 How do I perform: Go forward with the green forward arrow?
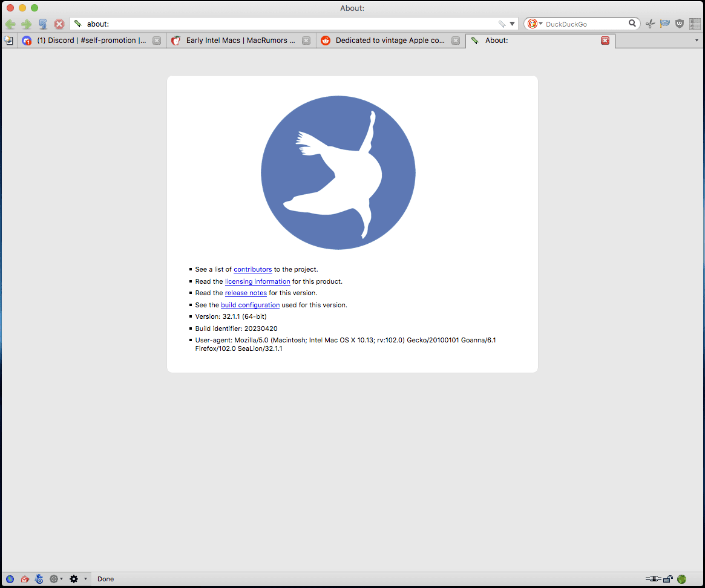coord(27,24)
